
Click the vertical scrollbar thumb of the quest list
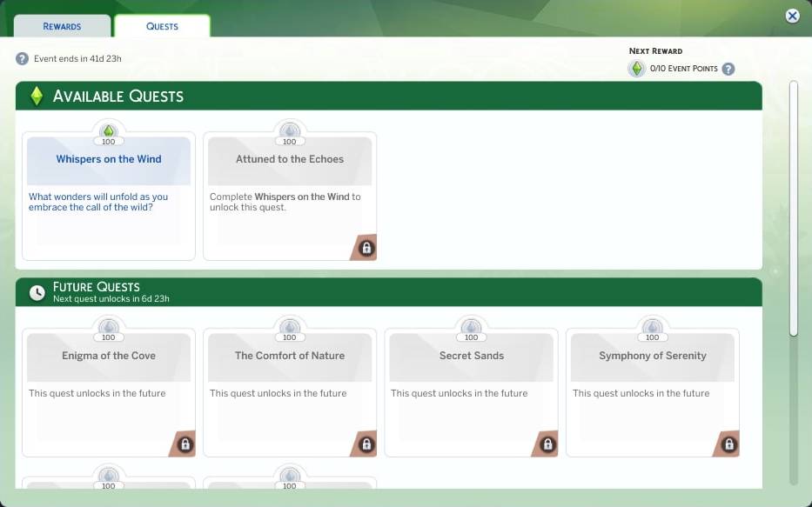pyautogui.click(x=794, y=209)
